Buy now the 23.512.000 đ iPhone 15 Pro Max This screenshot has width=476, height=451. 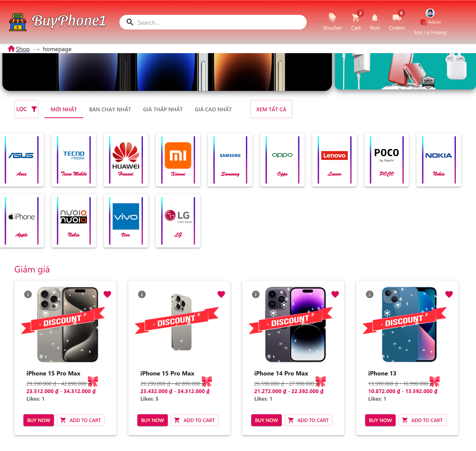39,420
